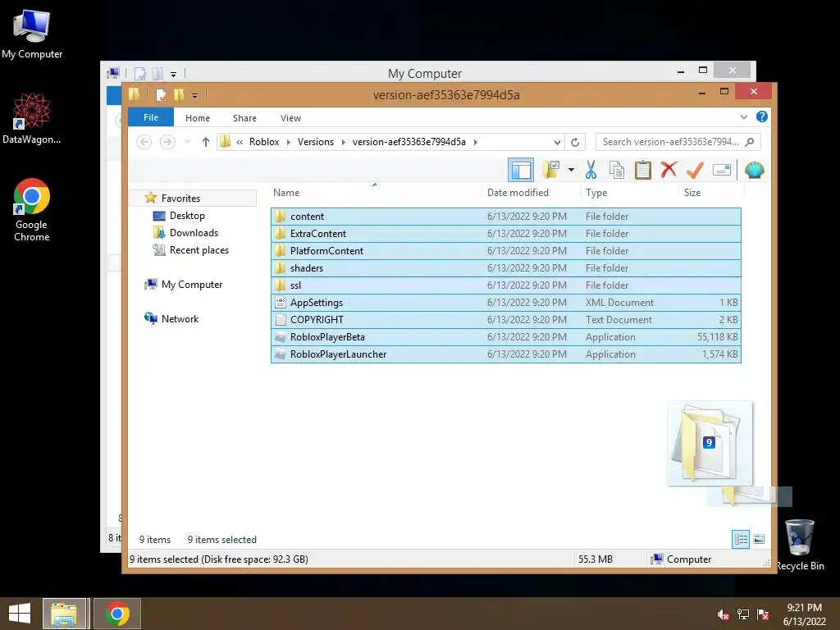Expand the ribbon with chevron arrow
Screen dimensions: 840x630
(743, 116)
